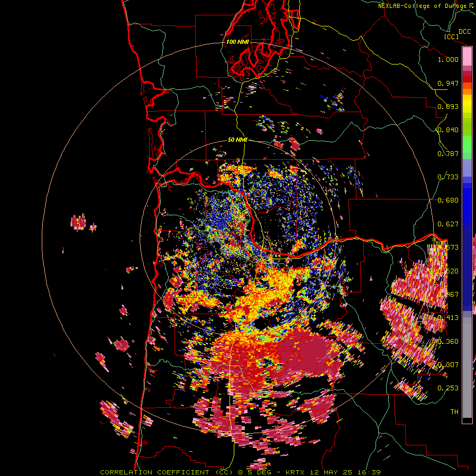Viewport: 476px width, 476px height.
Task: Click the [CC] legend unit label
Action: (451, 36)
